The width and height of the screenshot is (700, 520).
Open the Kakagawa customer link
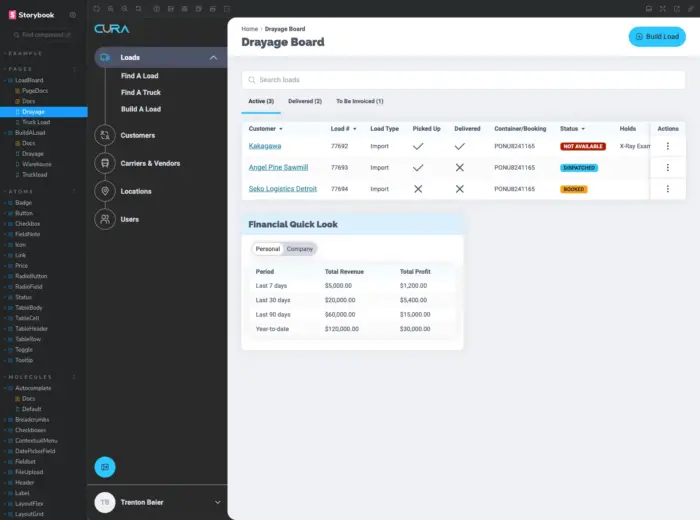click(x=265, y=146)
